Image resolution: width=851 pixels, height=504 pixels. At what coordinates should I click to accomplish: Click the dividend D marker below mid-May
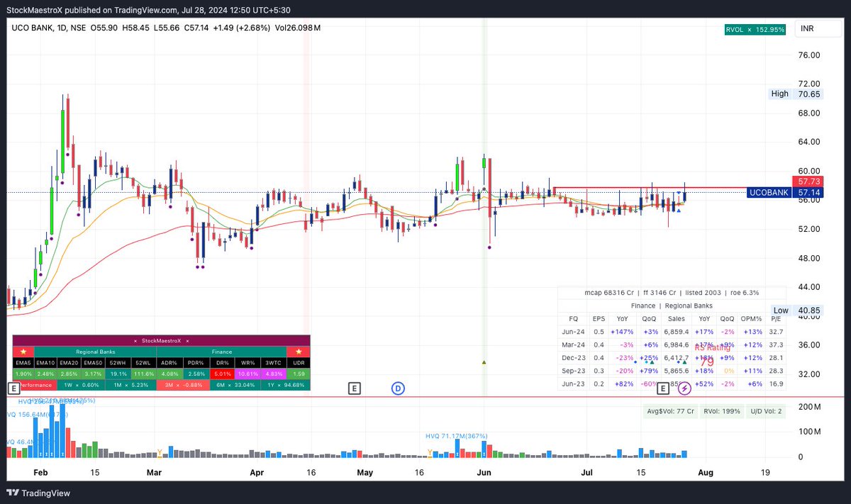click(398, 388)
